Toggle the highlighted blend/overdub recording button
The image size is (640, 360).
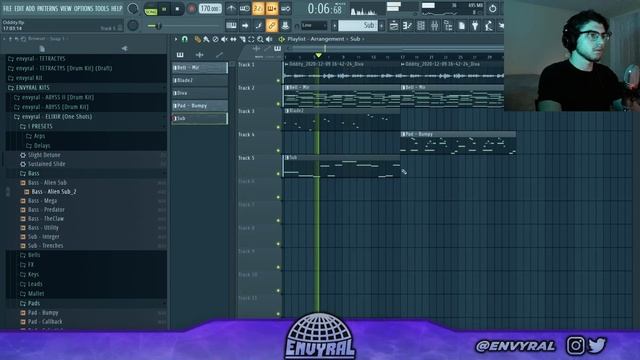coord(271,9)
